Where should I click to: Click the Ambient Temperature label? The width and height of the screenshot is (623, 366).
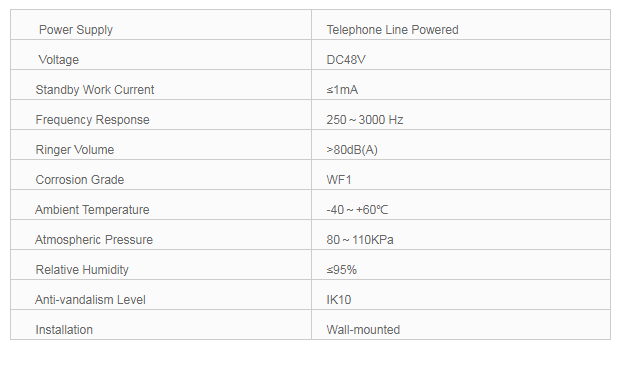pyautogui.click(x=92, y=210)
